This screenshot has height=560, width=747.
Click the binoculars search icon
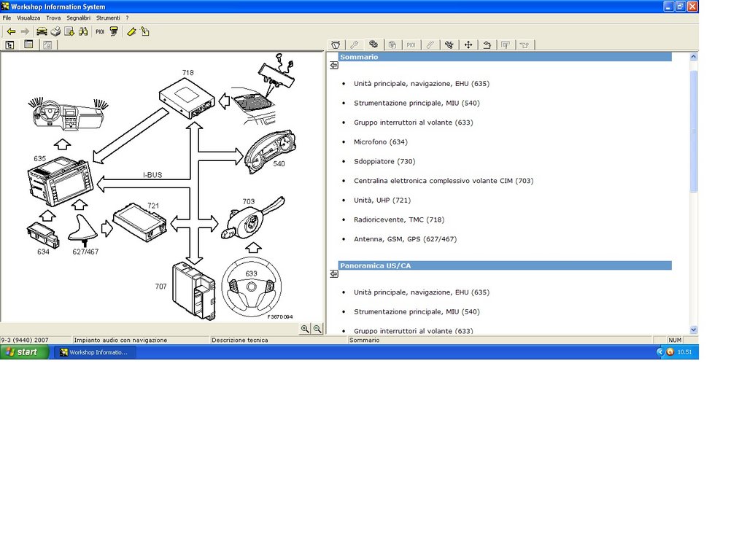tap(83, 31)
